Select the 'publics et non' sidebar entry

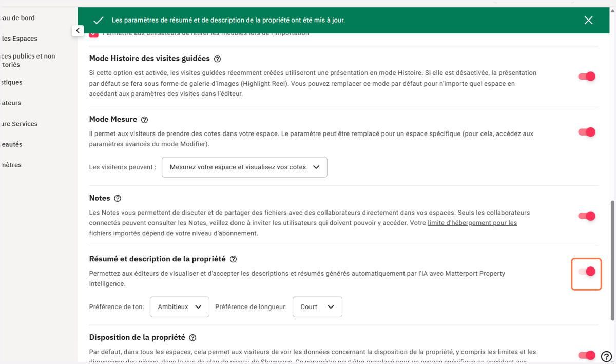pos(28,60)
